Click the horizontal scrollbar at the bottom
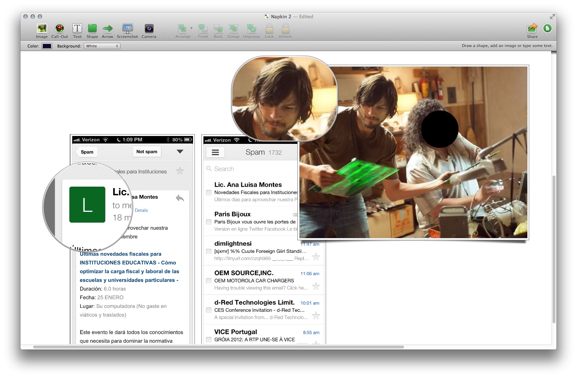The image size is (577, 392). 218,347
